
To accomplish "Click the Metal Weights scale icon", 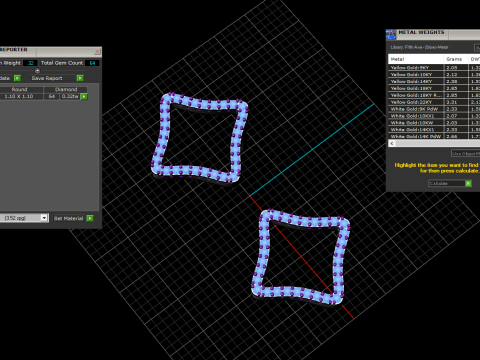I will click(x=391, y=34).
